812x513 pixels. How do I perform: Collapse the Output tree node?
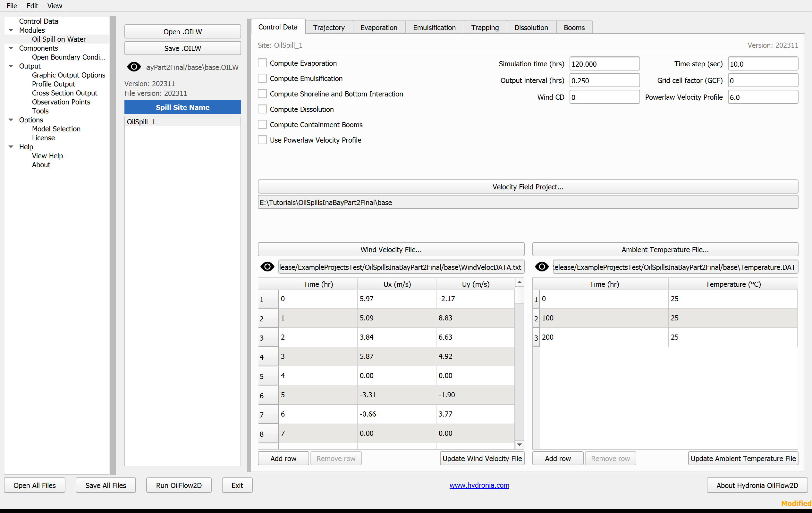pyautogui.click(x=11, y=66)
